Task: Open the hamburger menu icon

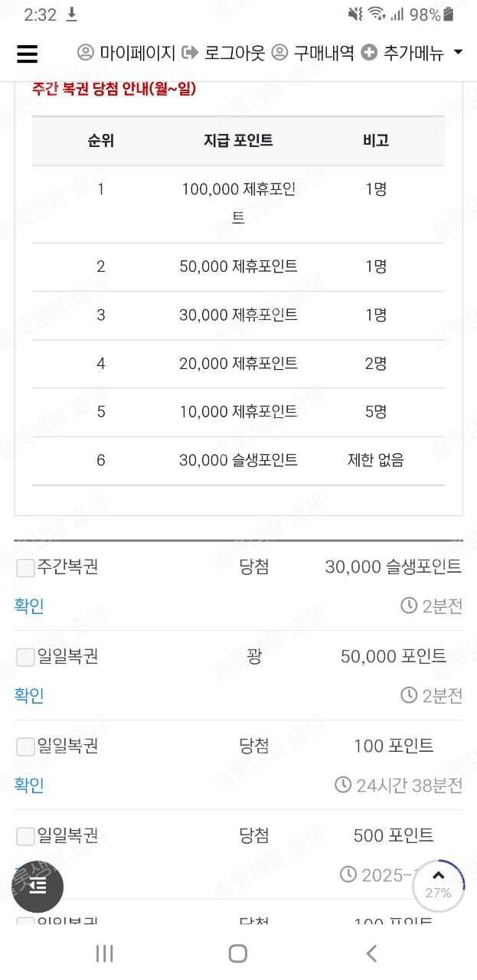Action: tap(27, 53)
